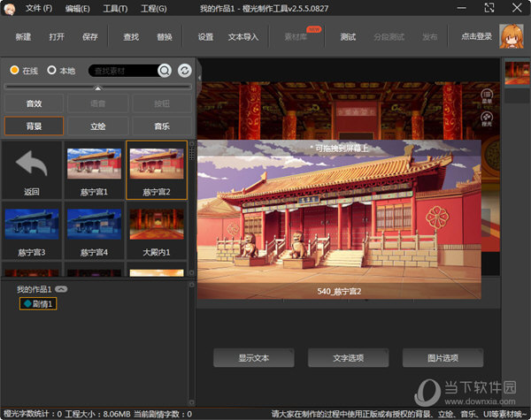Select the 剧情1 tree item

(x=38, y=303)
